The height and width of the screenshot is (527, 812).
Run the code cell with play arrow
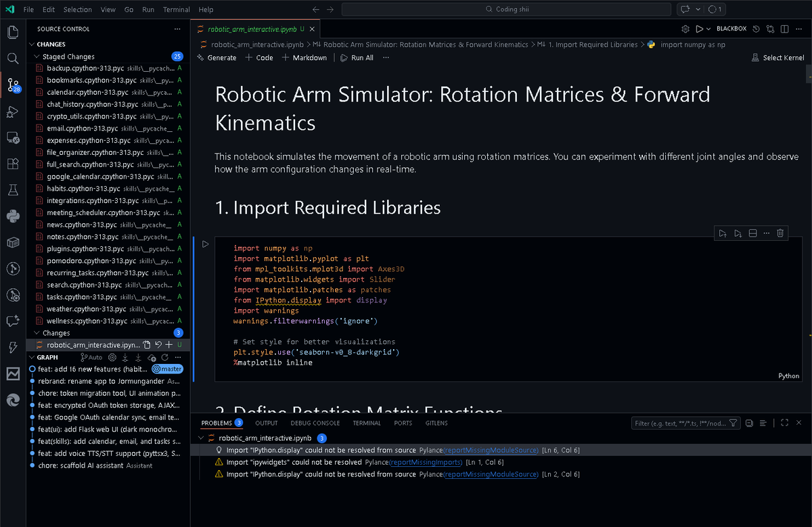(206, 244)
